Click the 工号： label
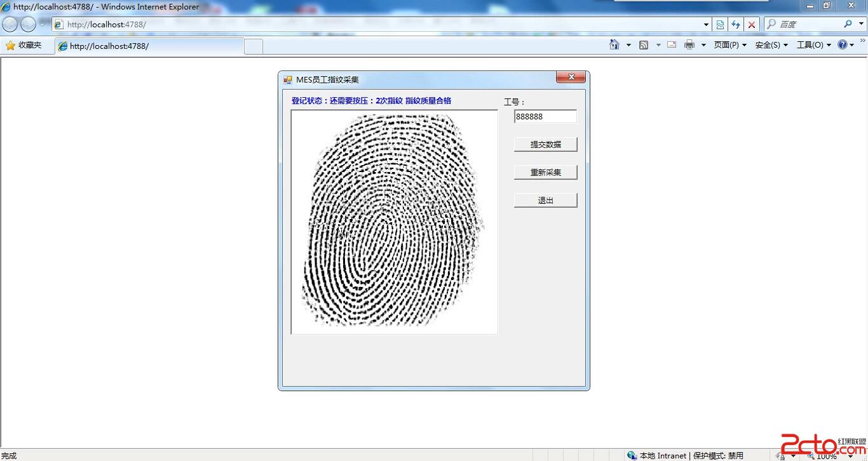 [514, 102]
